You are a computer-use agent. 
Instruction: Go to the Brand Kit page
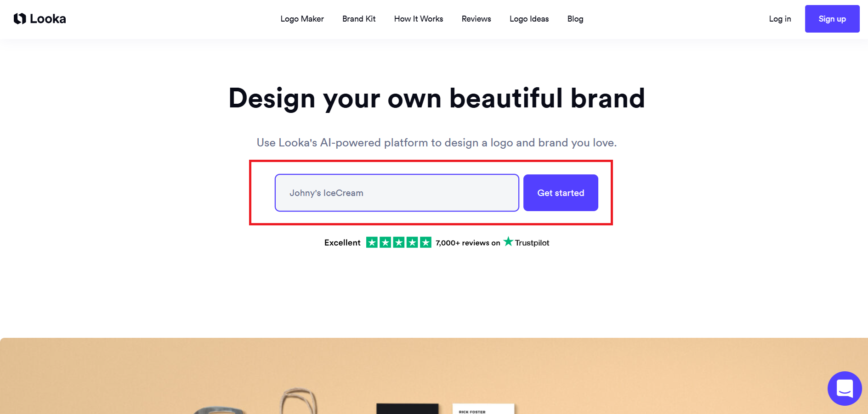(x=359, y=19)
